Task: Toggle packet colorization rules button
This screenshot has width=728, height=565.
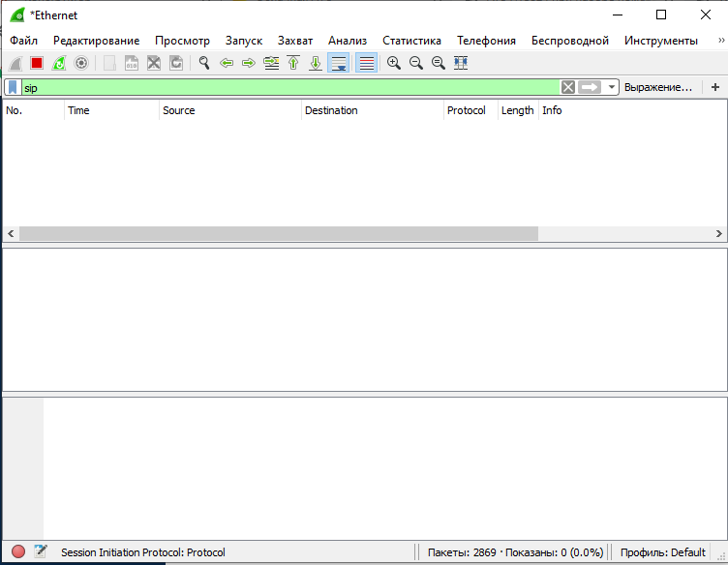Action: (x=366, y=63)
